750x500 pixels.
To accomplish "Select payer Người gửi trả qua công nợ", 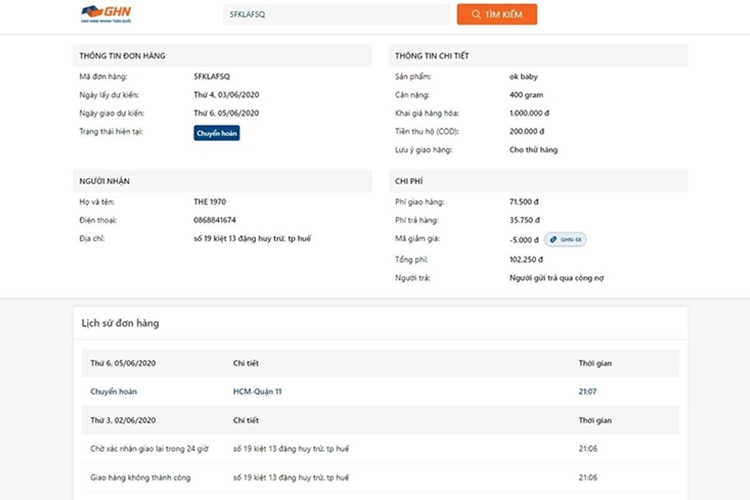I will [x=556, y=278].
